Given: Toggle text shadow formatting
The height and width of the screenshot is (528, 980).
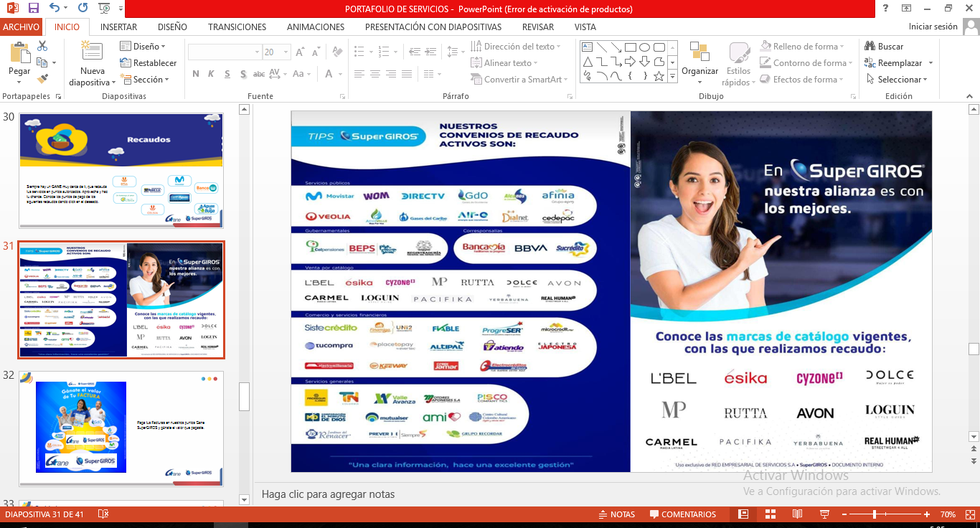Looking at the screenshot, I should point(244,74).
